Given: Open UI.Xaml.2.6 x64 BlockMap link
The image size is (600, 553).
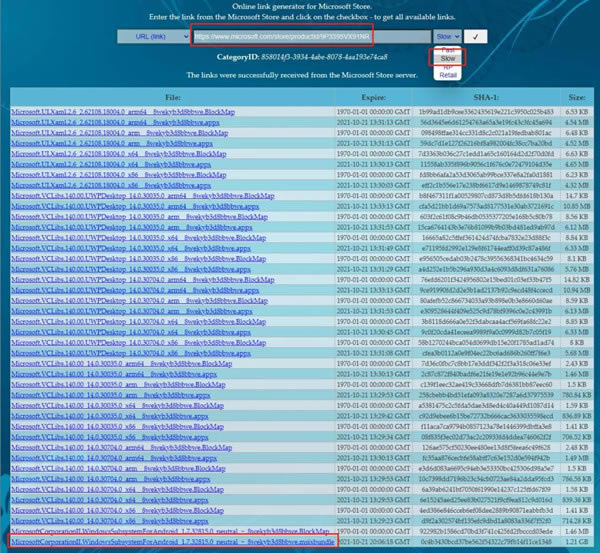Looking at the screenshot, I should click(119, 154).
